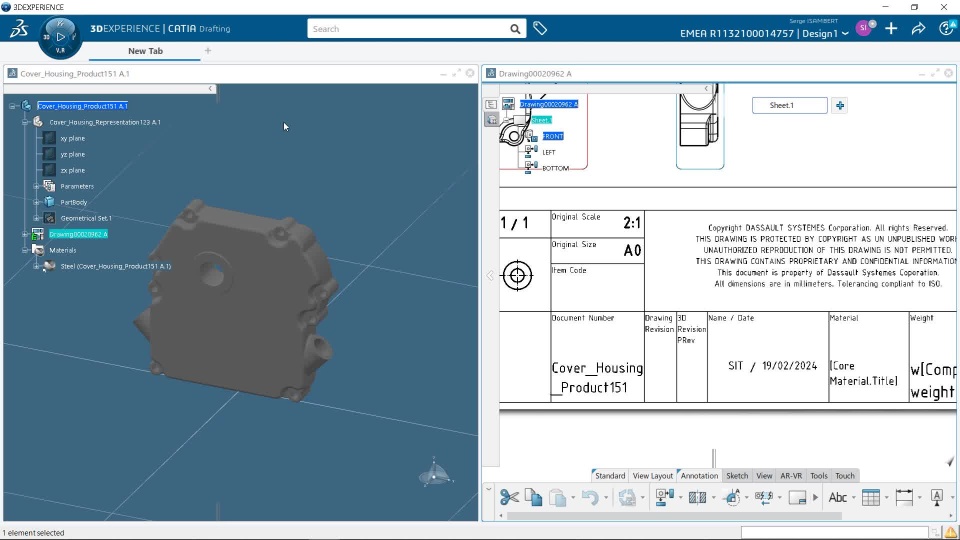The width and height of the screenshot is (960, 540).
Task: Expand the Parameters tree node
Action: [x=36, y=186]
